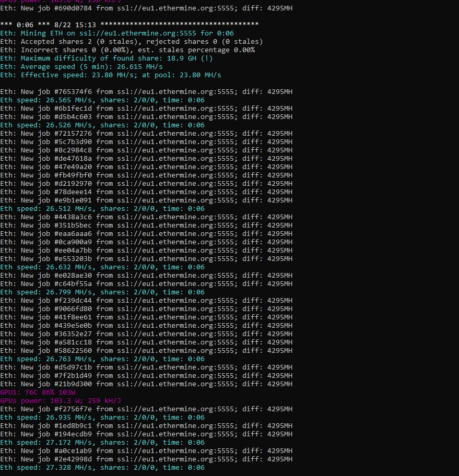459x476 pixels.
Task: Select the line with job #d5b4c603
Action: pyautogui.click(x=146, y=116)
